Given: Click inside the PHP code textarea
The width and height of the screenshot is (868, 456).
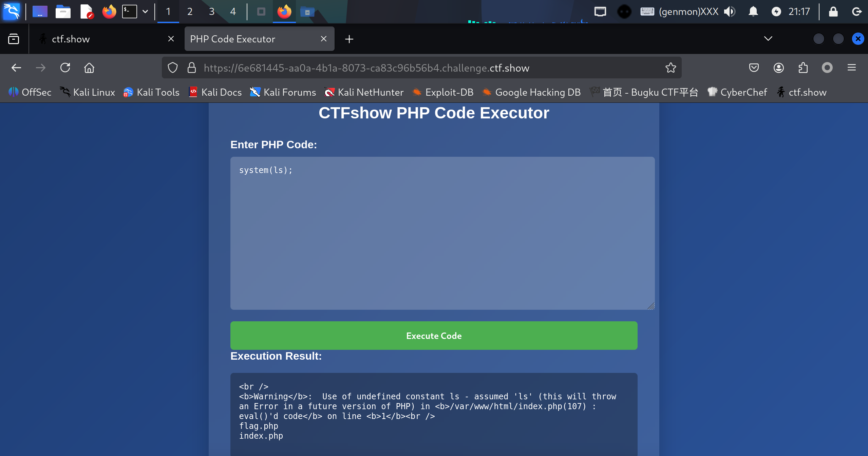Looking at the screenshot, I should pos(441,234).
